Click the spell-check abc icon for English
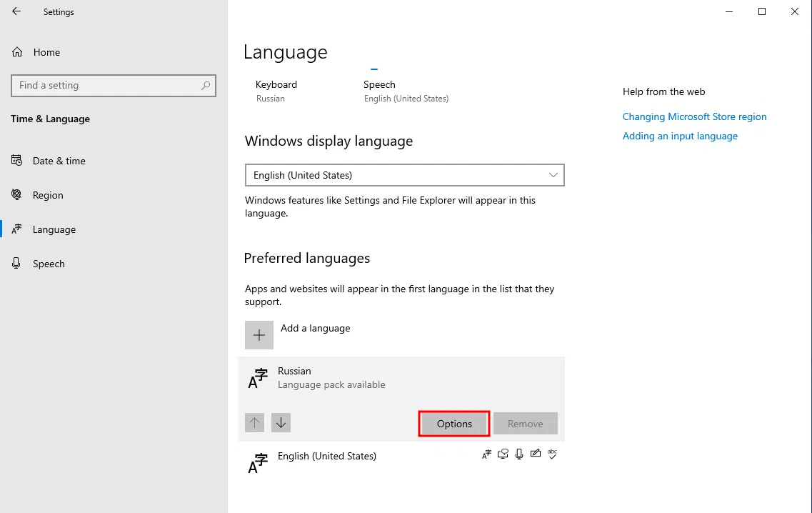The height and width of the screenshot is (513, 812). point(551,454)
